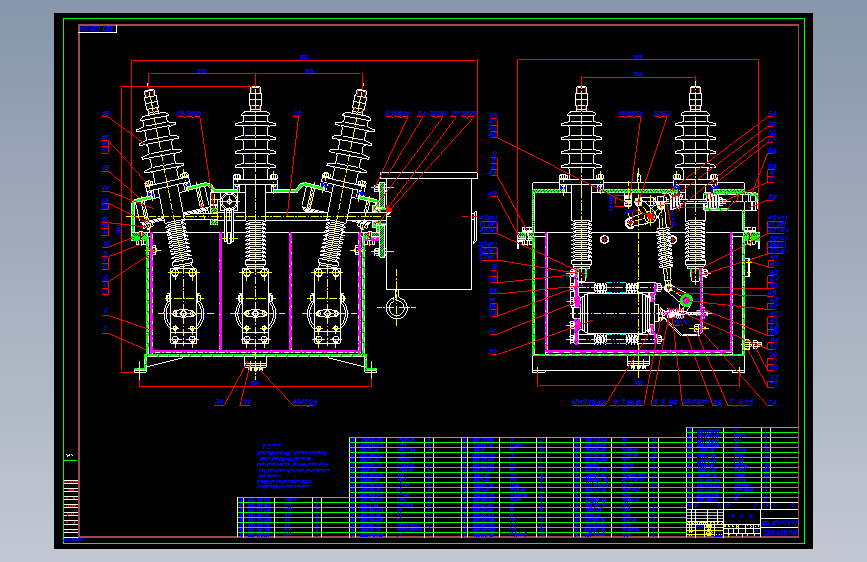867x562 pixels.
Task: Select bushing spacing dimension atop side view
Action: tap(639, 75)
